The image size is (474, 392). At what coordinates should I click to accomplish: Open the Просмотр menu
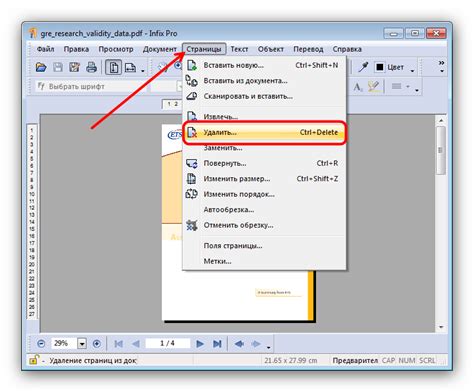click(116, 49)
